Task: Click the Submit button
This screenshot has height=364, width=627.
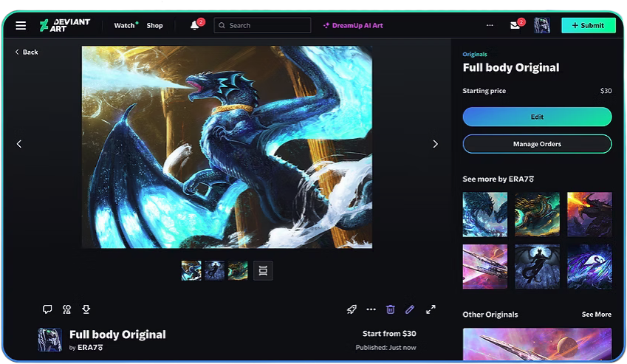Action: click(588, 26)
